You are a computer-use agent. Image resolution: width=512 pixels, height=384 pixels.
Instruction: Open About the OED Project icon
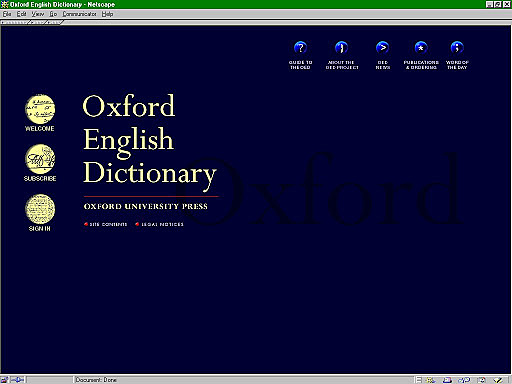coord(341,48)
